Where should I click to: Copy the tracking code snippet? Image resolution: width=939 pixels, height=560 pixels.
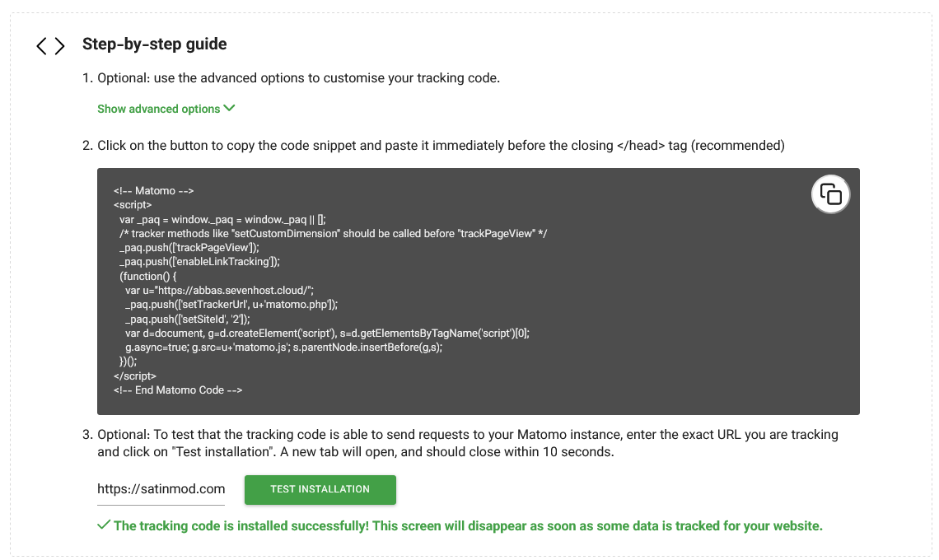click(x=830, y=194)
